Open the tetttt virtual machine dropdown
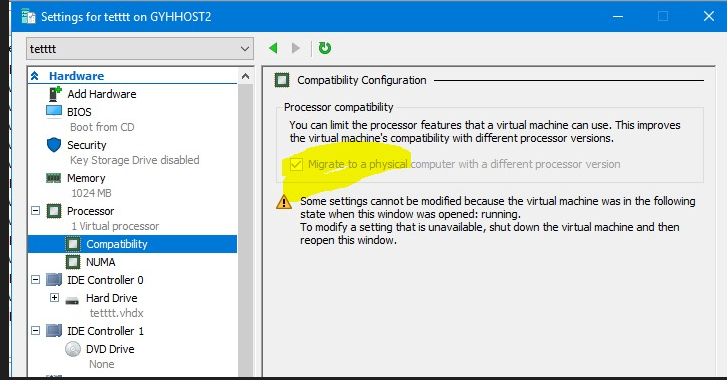 click(x=140, y=49)
